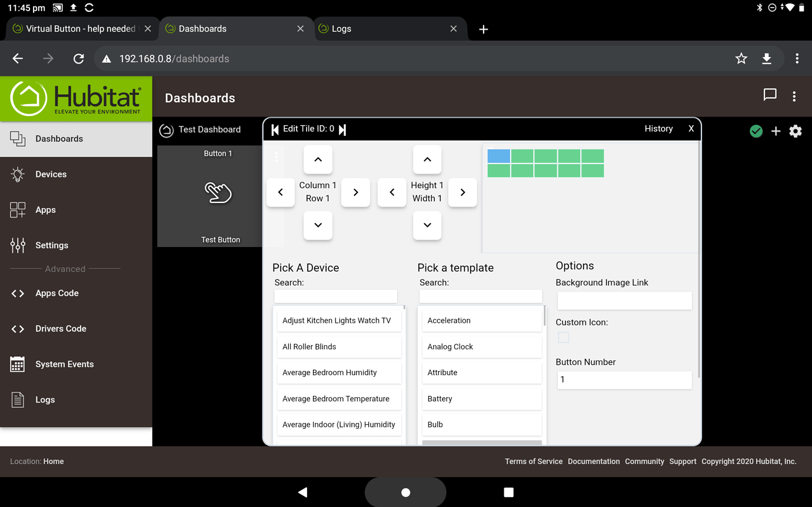The image size is (812, 507).
Task: Open Dashboards in the sidebar
Action: (76, 139)
